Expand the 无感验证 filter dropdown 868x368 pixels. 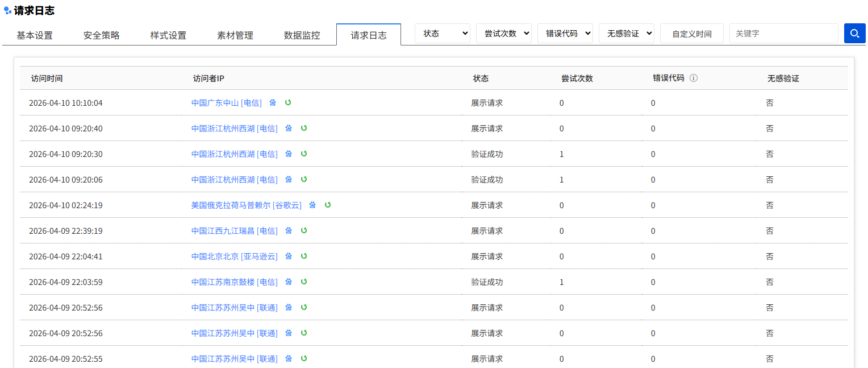[x=627, y=34]
